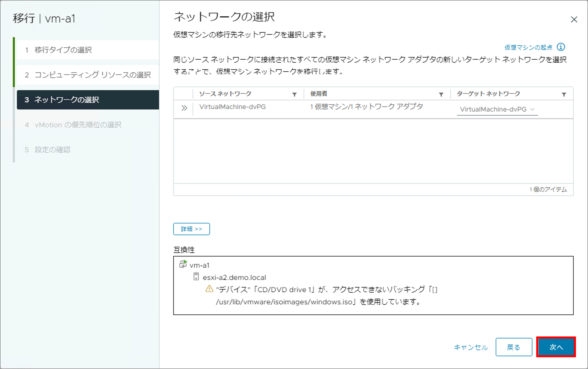This screenshot has width=588, height=369.
Task: Click the 詳細 >> button
Action: coord(191,229)
